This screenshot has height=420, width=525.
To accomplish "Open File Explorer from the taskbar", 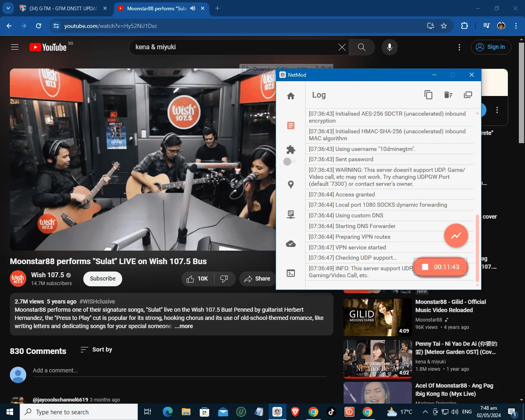I will pos(186,412).
